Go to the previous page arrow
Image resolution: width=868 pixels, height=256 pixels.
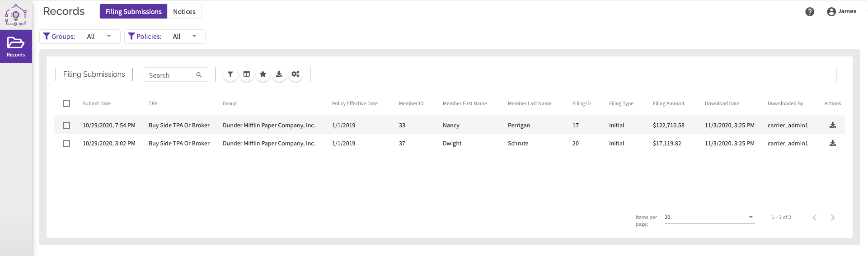coord(815,218)
